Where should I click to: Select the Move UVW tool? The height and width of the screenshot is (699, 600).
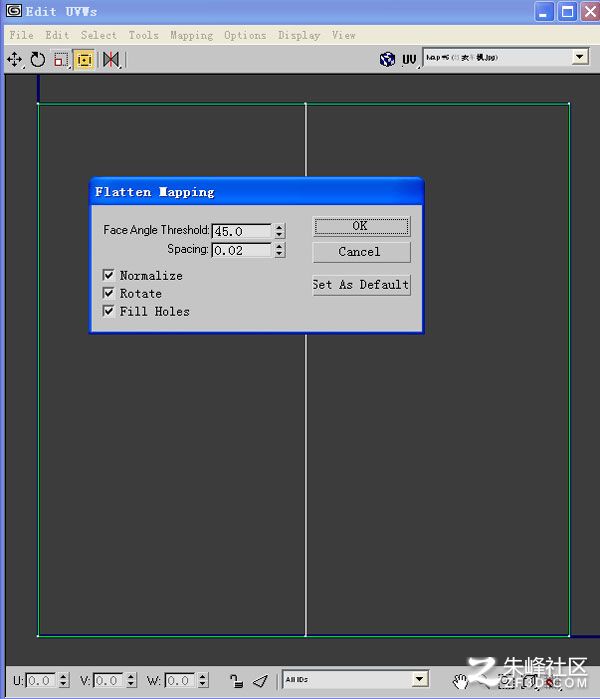tap(14, 59)
